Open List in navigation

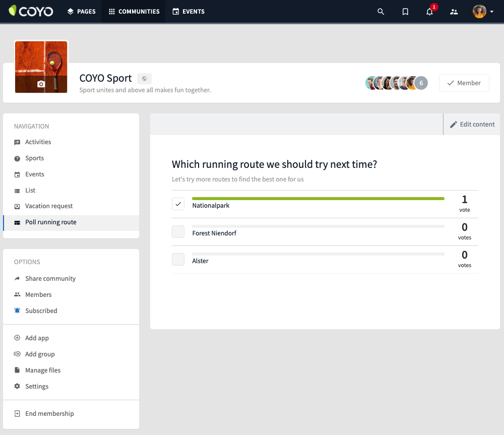click(30, 190)
